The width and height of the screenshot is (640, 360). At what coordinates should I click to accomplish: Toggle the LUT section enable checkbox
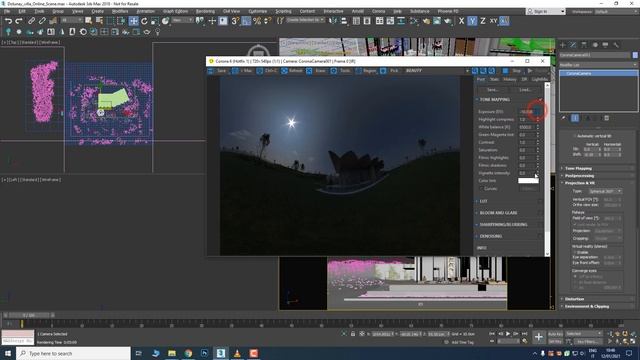click(540, 201)
